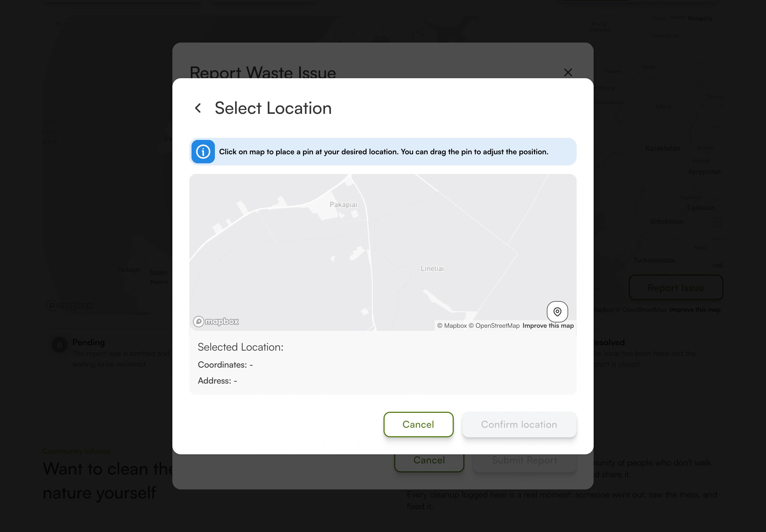
Task: Close the Report Waste Issue dialog
Action: click(568, 72)
